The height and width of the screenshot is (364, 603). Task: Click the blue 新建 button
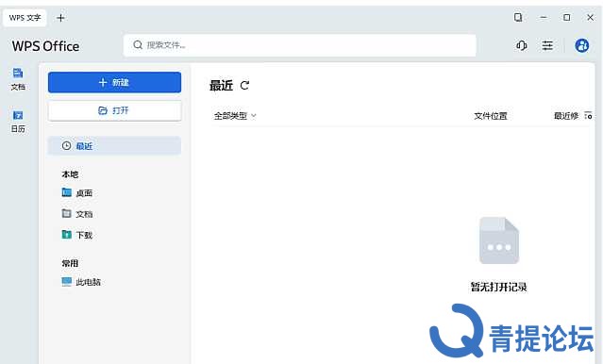tap(114, 82)
